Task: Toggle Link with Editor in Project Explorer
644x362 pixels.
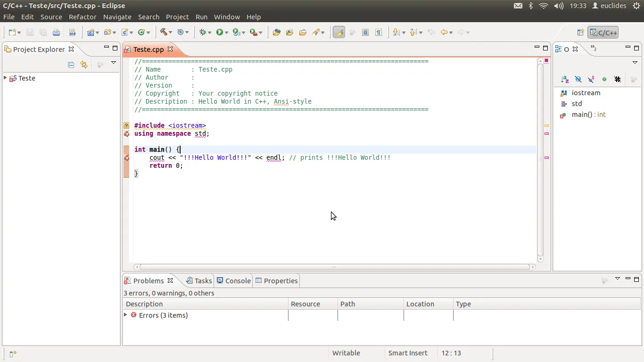Action: pyautogui.click(x=84, y=65)
